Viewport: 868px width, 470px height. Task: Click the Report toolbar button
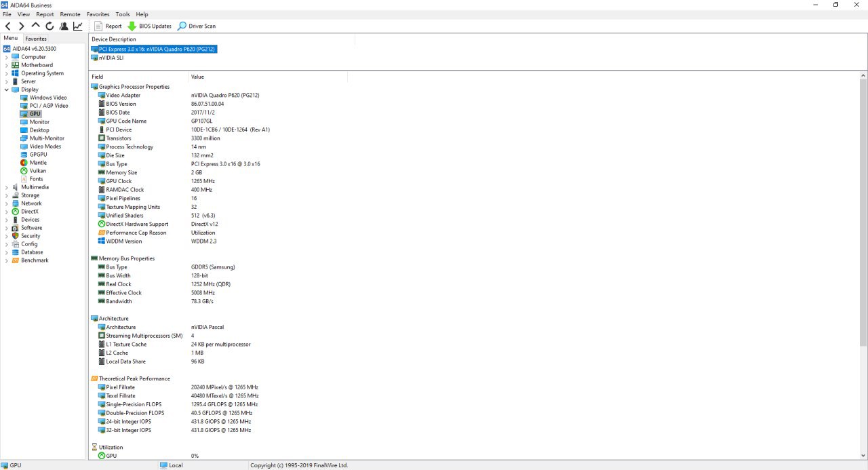pos(108,26)
